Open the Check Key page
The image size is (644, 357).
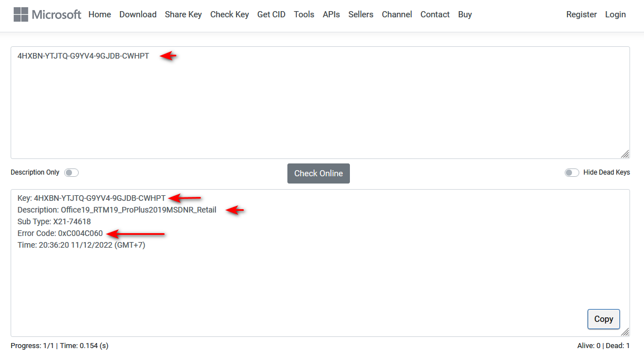tap(229, 15)
